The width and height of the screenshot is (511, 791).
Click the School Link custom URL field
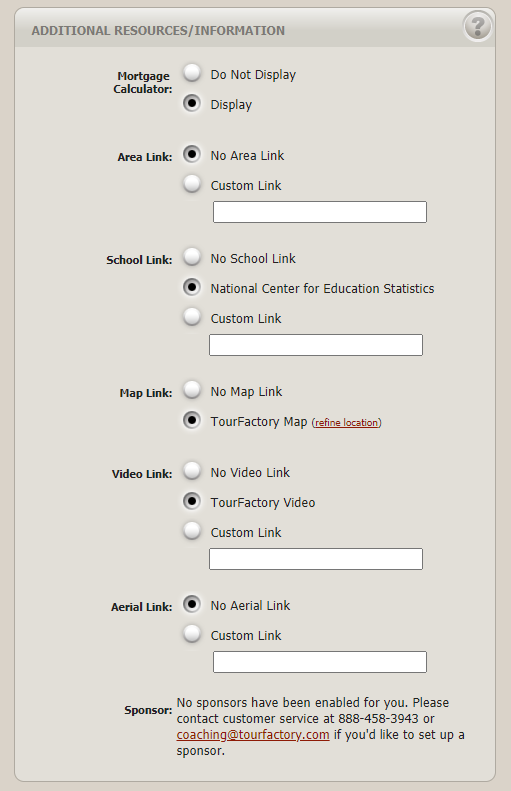click(316, 345)
